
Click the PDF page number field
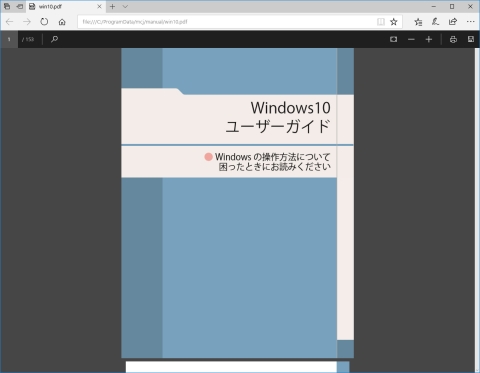tap(9, 39)
